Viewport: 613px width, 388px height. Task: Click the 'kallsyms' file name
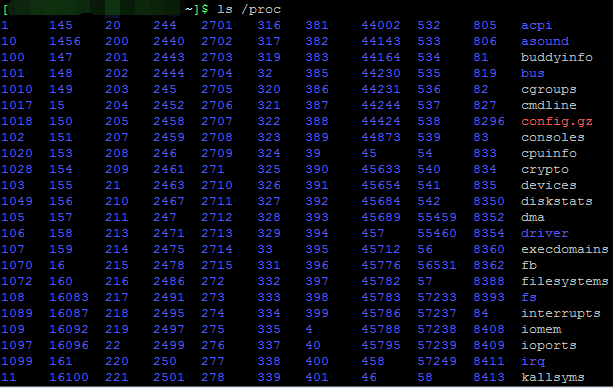[552, 378]
